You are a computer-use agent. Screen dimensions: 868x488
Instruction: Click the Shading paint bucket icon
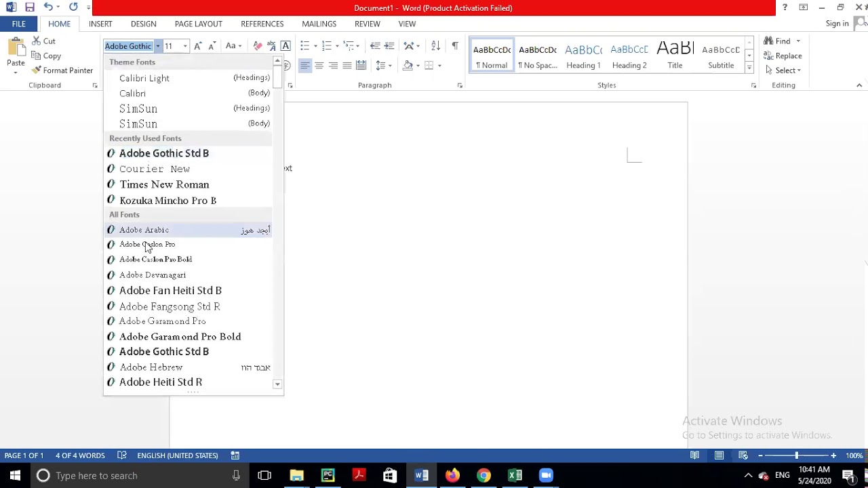pos(408,66)
